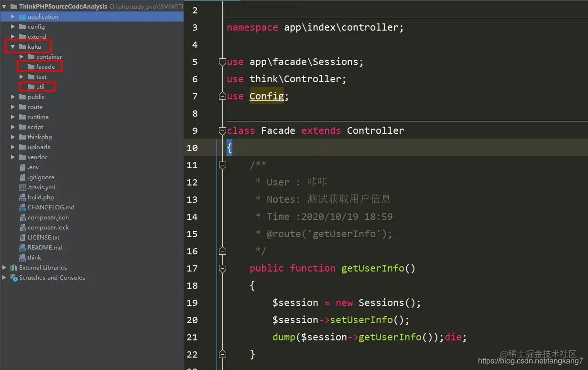Select the vendor folder name
This screenshot has width=588, height=370.
tap(37, 157)
